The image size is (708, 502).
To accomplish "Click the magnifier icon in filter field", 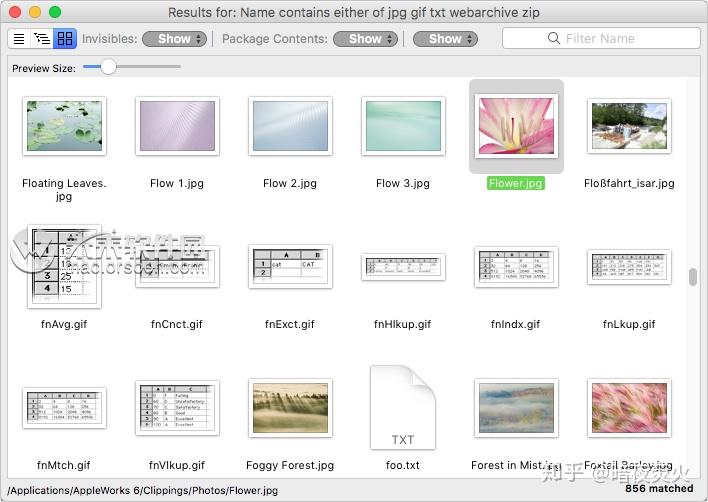I will 554,38.
